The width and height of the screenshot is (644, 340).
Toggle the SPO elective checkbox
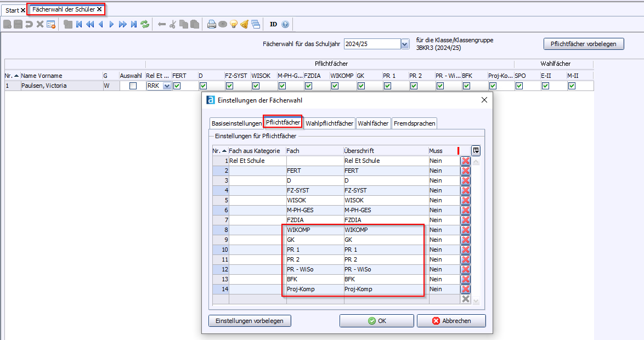519,86
